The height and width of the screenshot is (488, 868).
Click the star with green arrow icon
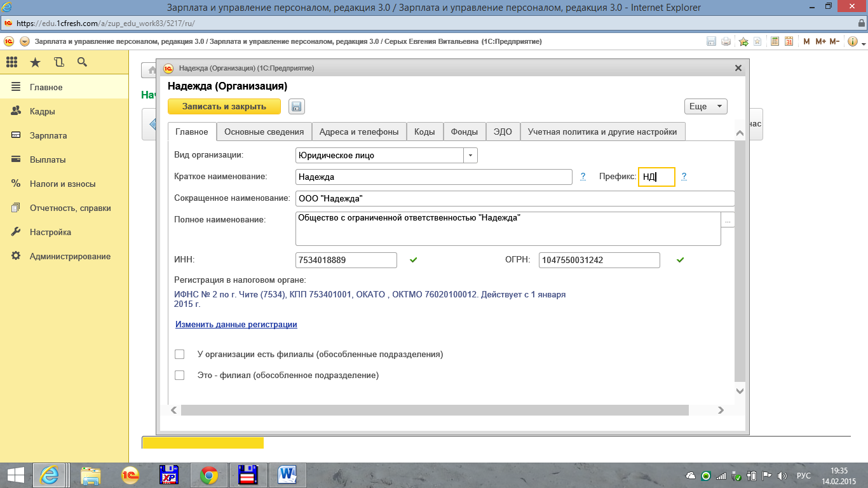(743, 41)
